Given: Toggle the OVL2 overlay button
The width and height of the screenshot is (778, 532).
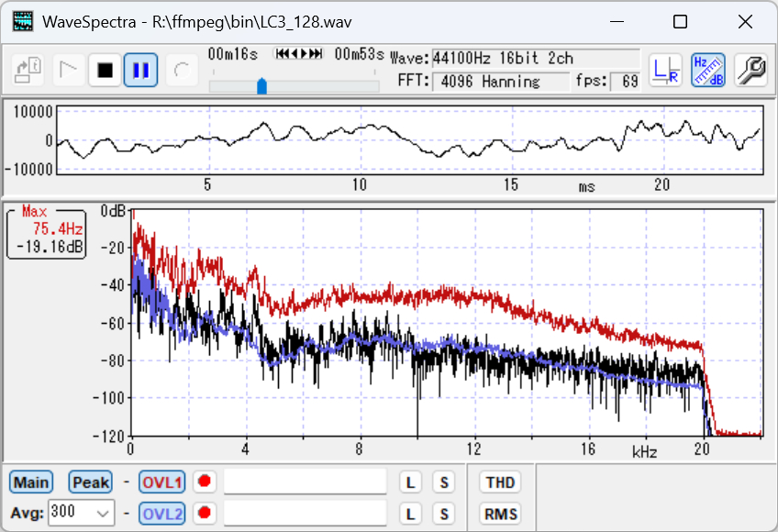Looking at the screenshot, I should click(x=162, y=514).
